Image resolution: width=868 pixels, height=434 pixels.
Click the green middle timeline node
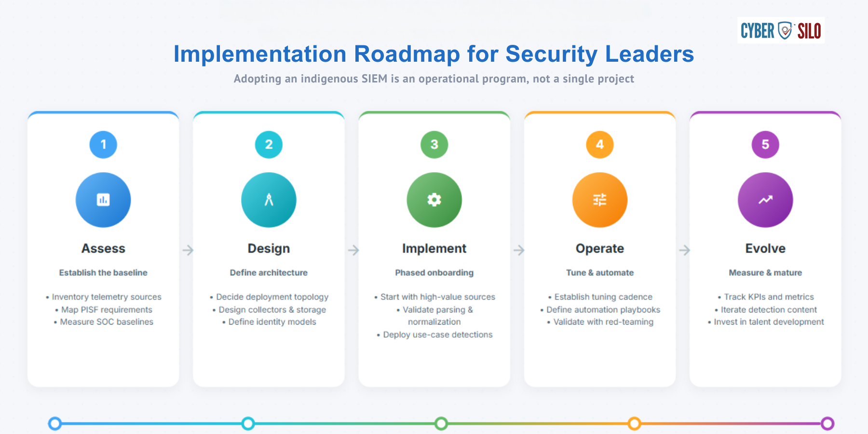441,423
